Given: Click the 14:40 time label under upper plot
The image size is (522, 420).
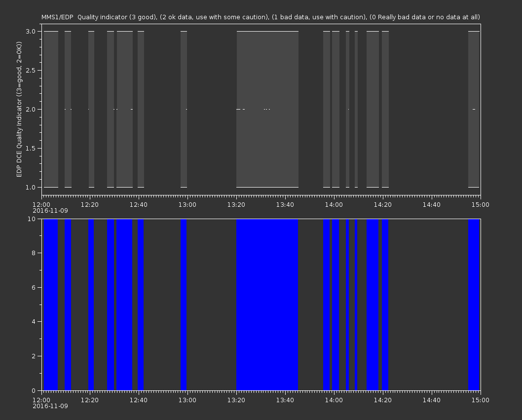Looking at the screenshot, I should click(431, 204).
